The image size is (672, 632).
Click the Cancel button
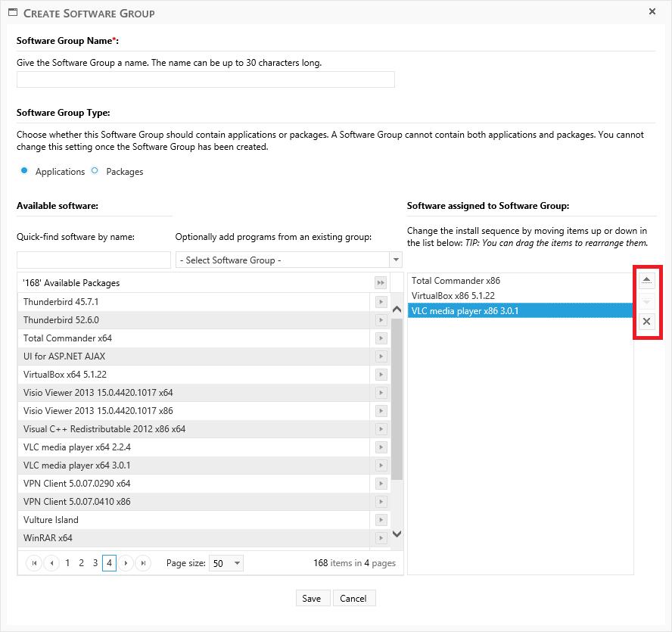[x=353, y=598]
